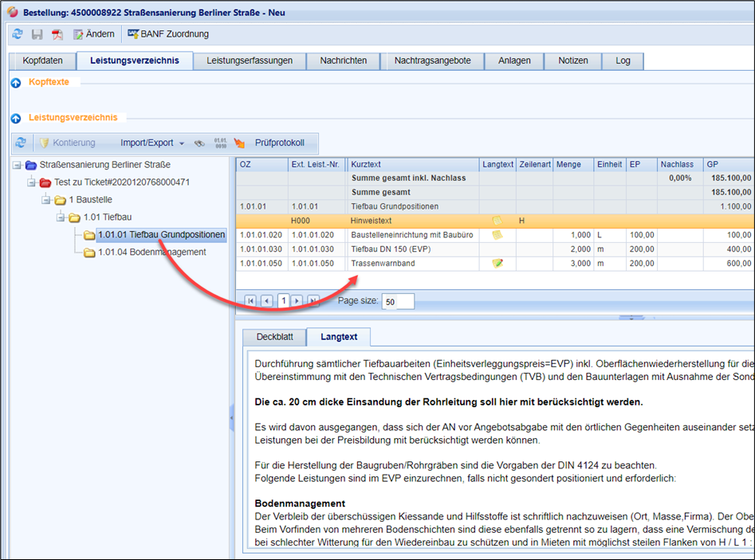
Task: Click the binary date icon next to Prüfprotokoll
Action: click(x=221, y=143)
